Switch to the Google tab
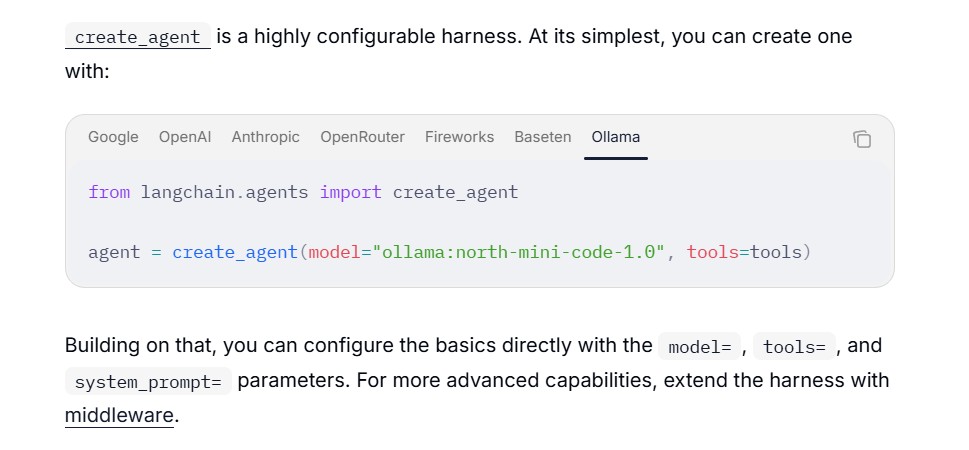The height and width of the screenshot is (450, 969). [x=113, y=137]
